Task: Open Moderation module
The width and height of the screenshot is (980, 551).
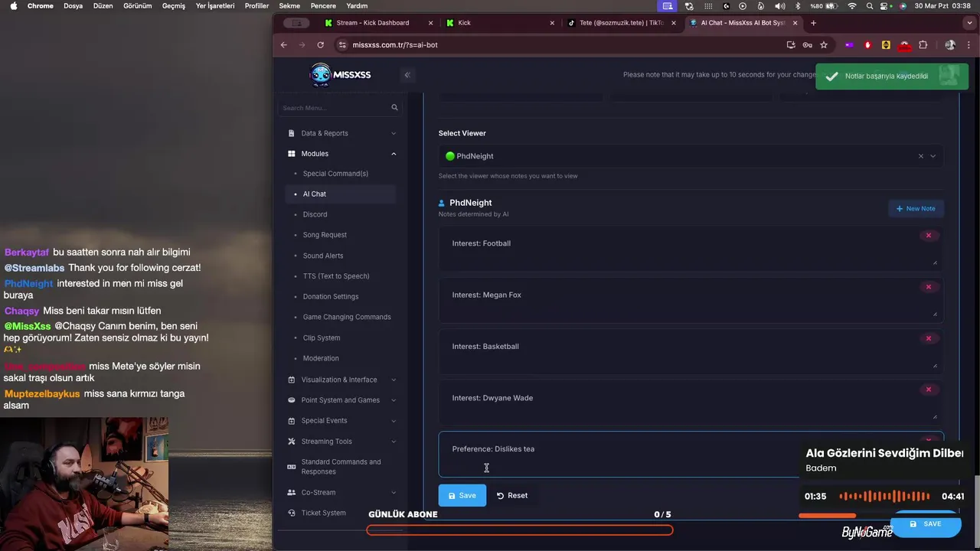Action: click(321, 358)
